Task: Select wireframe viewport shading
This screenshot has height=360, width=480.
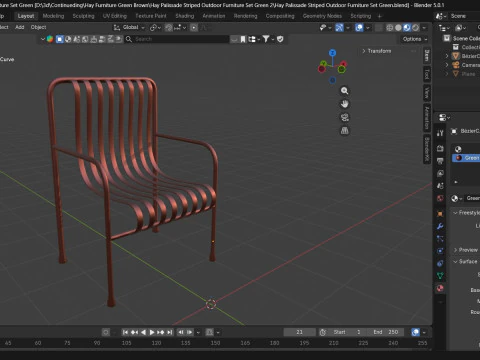Action: [x=389, y=28]
